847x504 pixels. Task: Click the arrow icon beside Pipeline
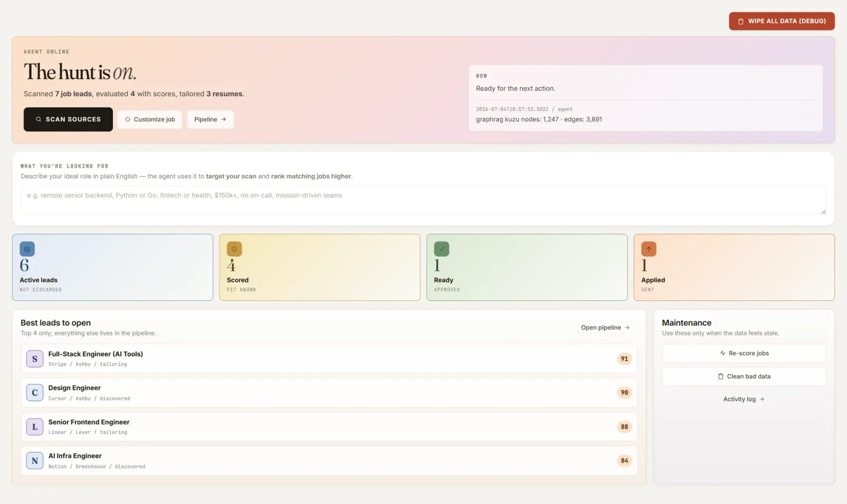(x=224, y=119)
